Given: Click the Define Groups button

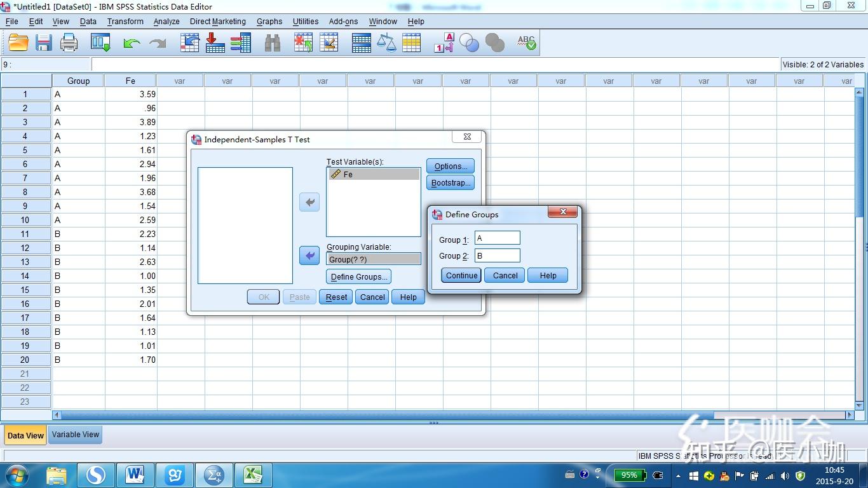Looking at the screenshot, I should (x=359, y=276).
